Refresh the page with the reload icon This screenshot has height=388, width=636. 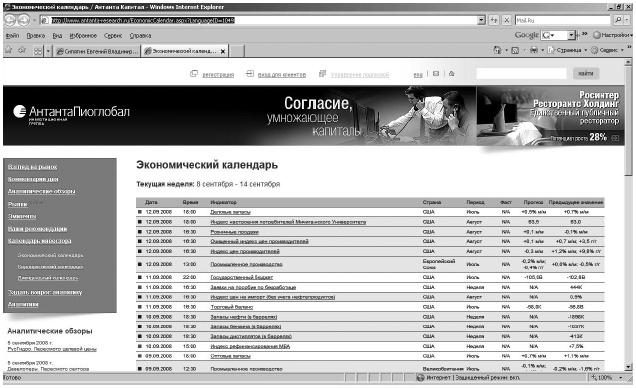point(494,20)
